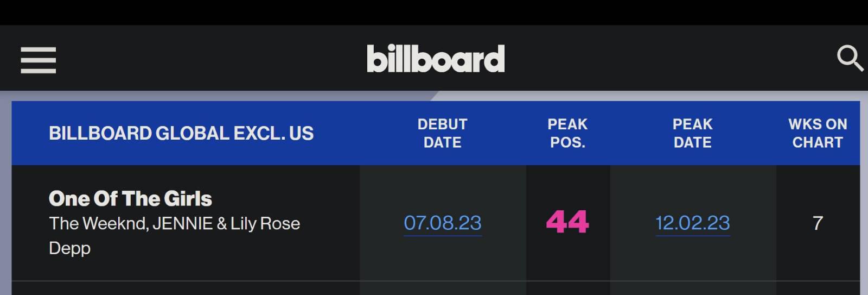
Task: Click the Billboard logo
Action: pos(436,59)
